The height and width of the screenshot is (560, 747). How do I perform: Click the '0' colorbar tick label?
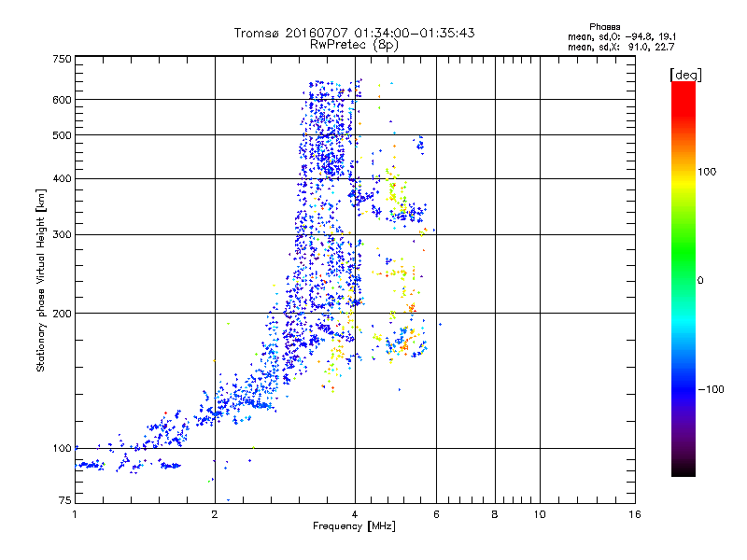tap(700, 281)
